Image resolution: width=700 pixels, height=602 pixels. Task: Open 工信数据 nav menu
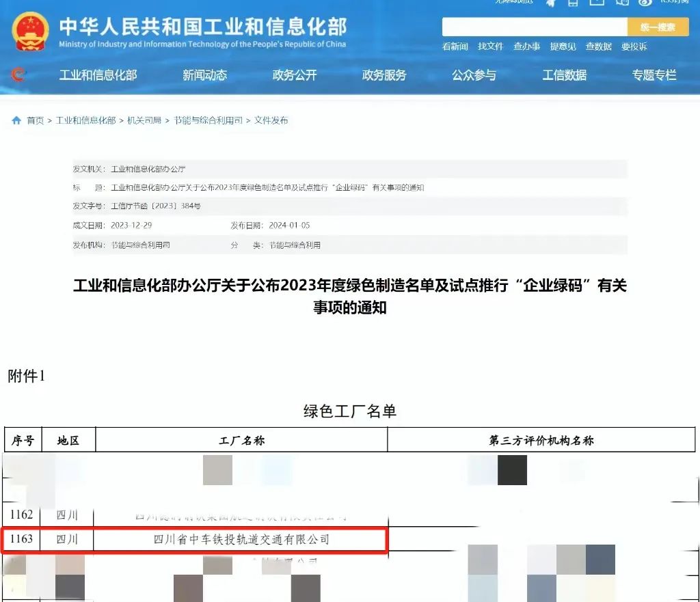click(x=564, y=75)
